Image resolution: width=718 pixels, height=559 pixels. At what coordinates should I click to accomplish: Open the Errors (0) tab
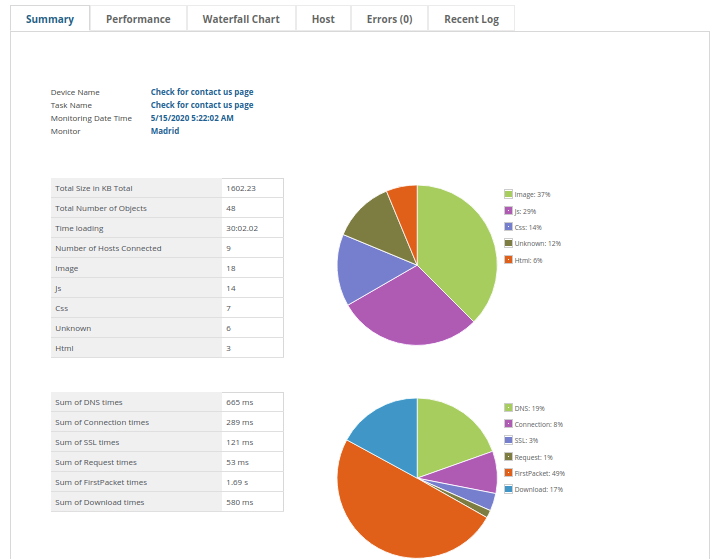[x=389, y=19]
